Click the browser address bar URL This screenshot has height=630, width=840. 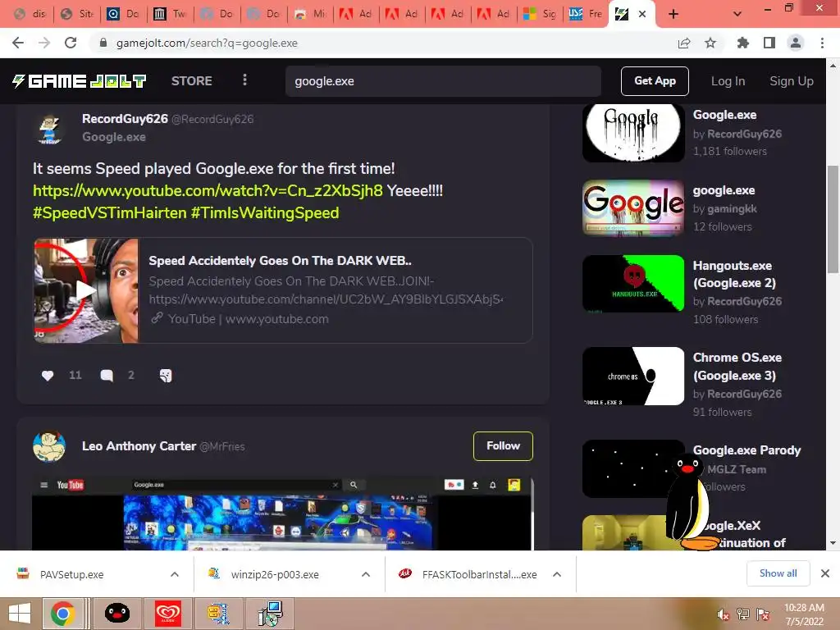pyautogui.click(x=207, y=43)
